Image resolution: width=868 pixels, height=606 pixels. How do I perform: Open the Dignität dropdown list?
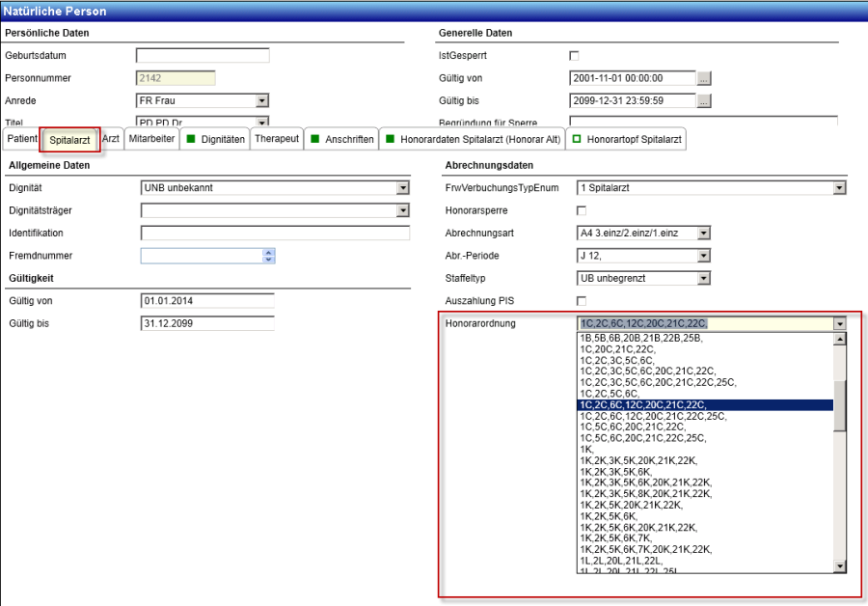(402, 188)
